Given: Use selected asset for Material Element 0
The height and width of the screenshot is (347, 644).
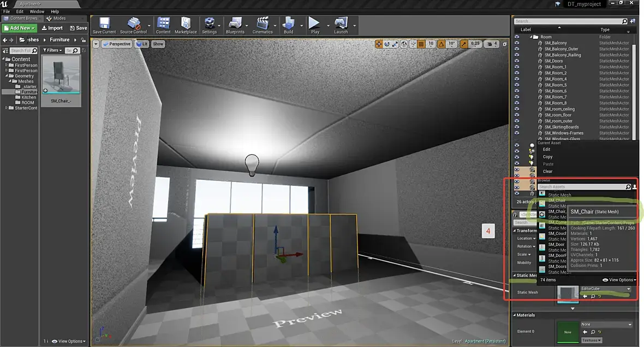Looking at the screenshot, I should pos(585,332).
